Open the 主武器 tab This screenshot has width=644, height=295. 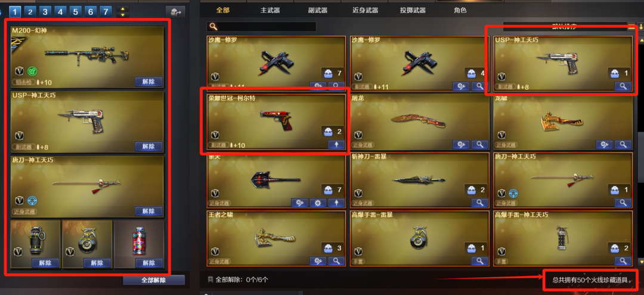pyautogui.click(x=270, y=10)
